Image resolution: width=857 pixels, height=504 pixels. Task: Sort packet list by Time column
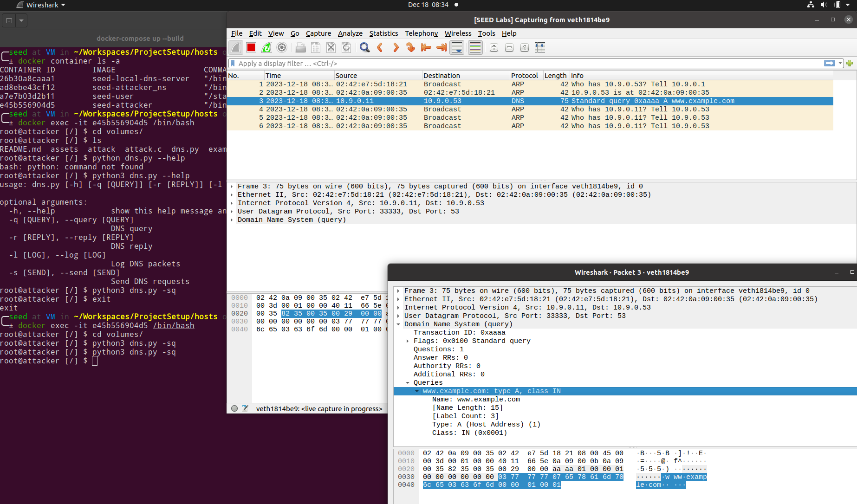[x=299, y=75]
